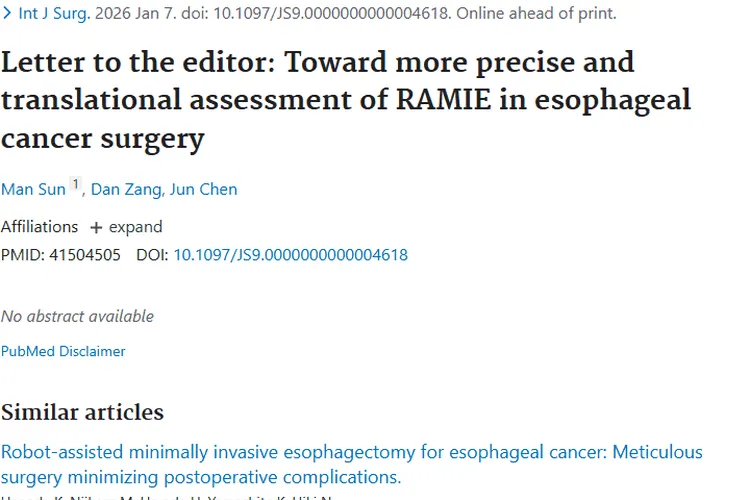Viewport: 750px width, 500px height.
Task: Open author Man Sun's link
Action: [x=33, y=189]
